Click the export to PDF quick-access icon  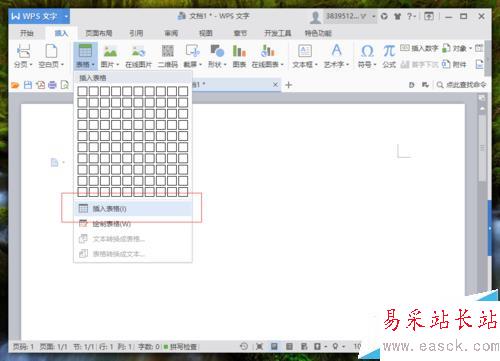coord(40,85)
